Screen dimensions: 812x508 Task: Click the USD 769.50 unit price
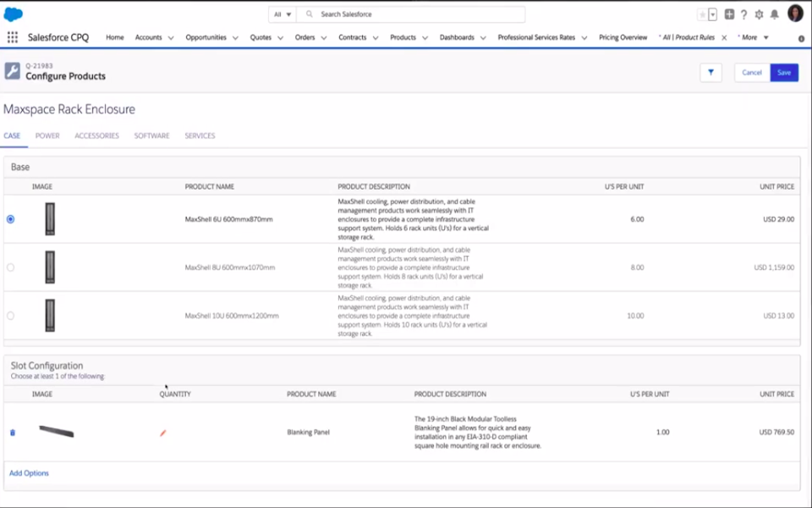pyautogui.click(x=776, y=432)
